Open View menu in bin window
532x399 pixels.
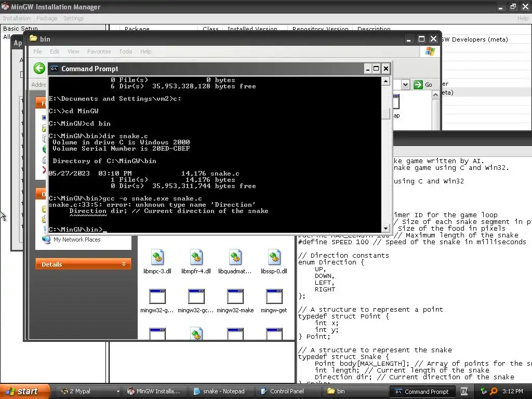point(73,51)
